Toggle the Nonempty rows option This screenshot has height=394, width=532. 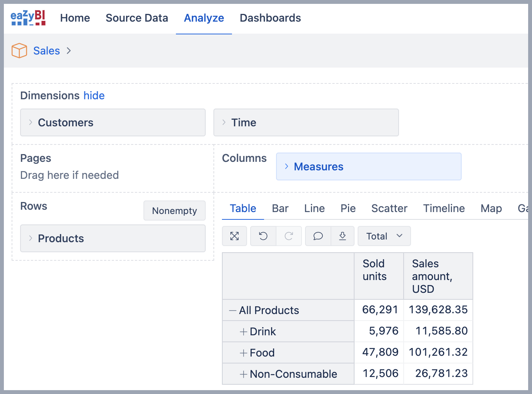point(174,211)
